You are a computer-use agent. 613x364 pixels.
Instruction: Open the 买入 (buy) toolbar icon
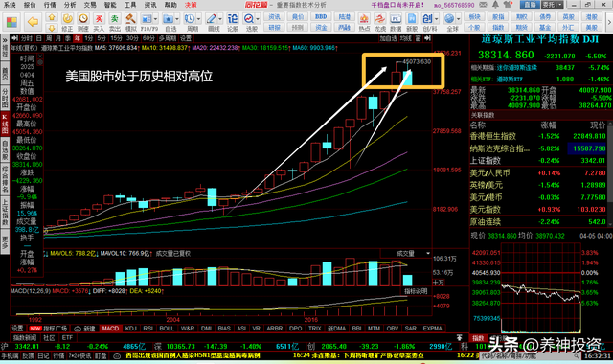(x=99, y=22)
